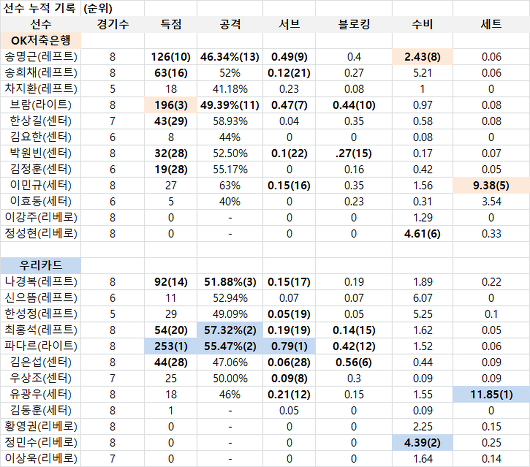Click highlighted score cell 253(1)

tap(171, 346)
